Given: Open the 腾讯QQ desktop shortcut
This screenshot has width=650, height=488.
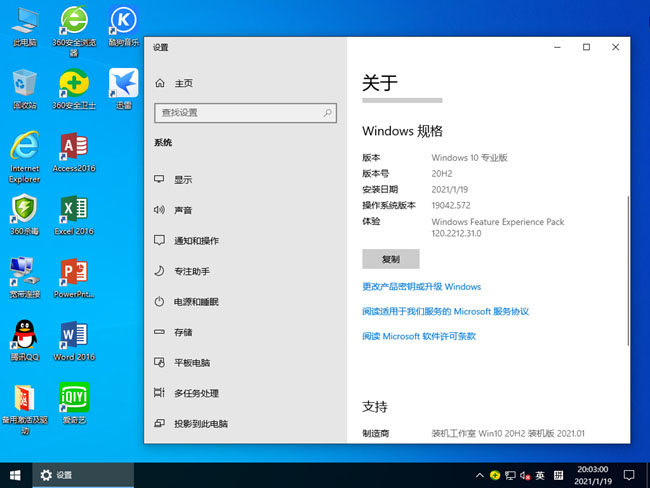Looking at the screenshot, I should pos(25,341).
